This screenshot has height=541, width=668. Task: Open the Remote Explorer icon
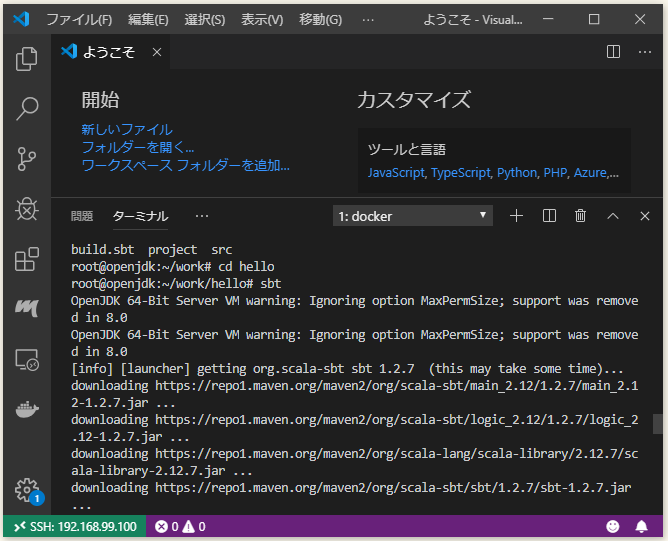(27, 360)
